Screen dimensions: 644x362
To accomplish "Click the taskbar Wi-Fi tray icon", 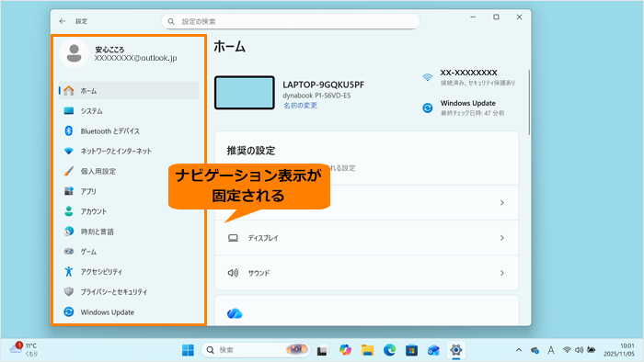I will 568,350.
